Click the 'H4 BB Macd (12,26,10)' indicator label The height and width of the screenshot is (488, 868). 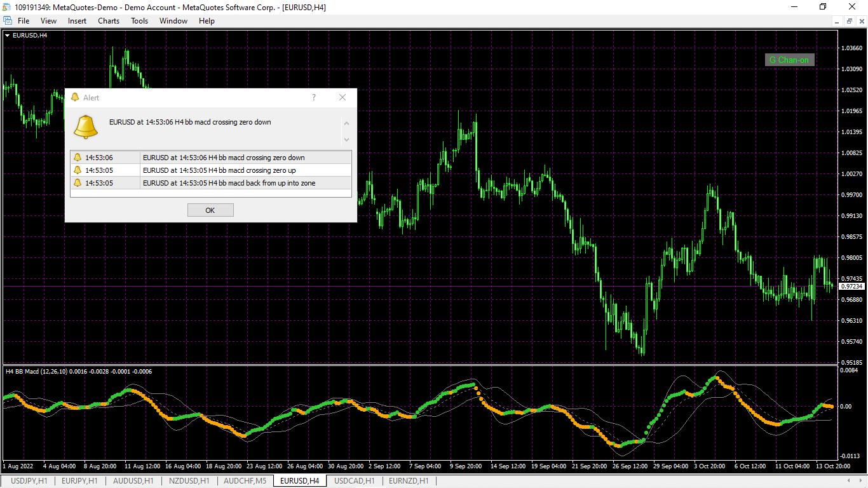[36, 371]
